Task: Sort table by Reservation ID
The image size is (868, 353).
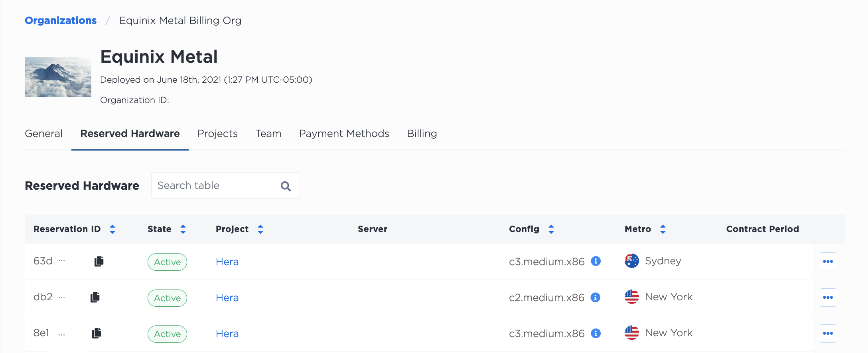Action: point(112,229)
